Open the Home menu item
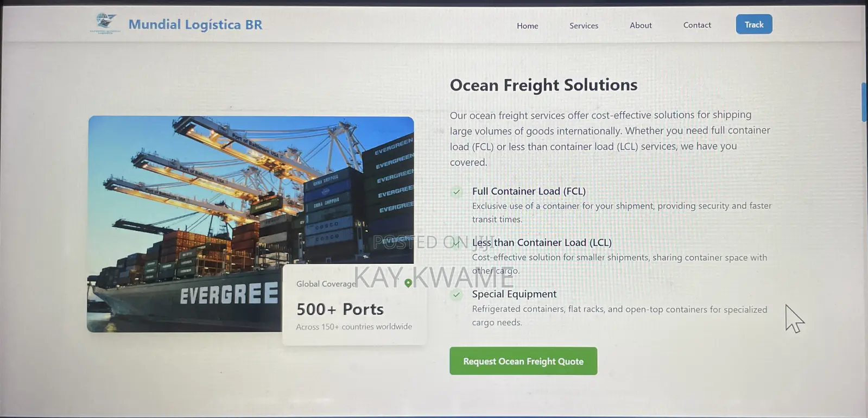Image resolution: width=868 pixels, height=418 pixels. 527,26
